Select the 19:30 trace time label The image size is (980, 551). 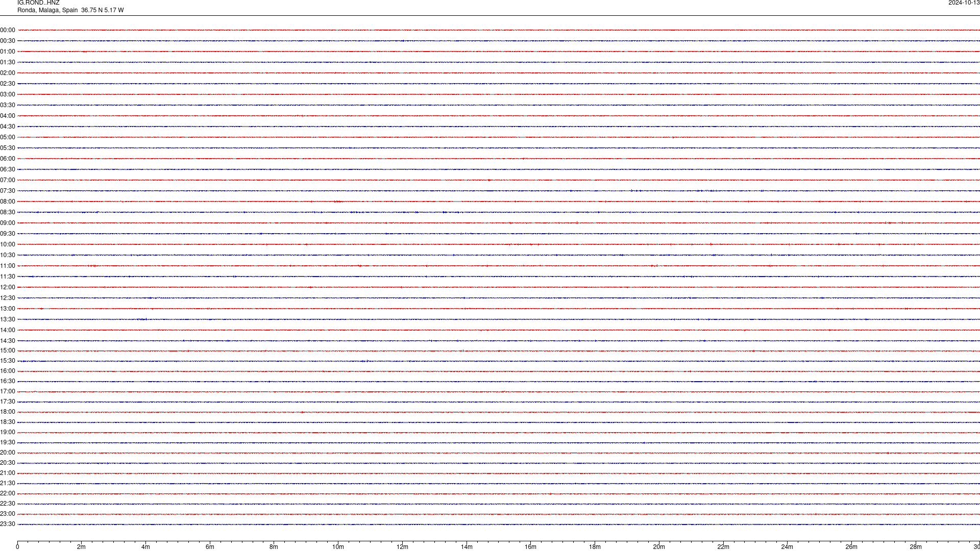[x=8, y=442]
